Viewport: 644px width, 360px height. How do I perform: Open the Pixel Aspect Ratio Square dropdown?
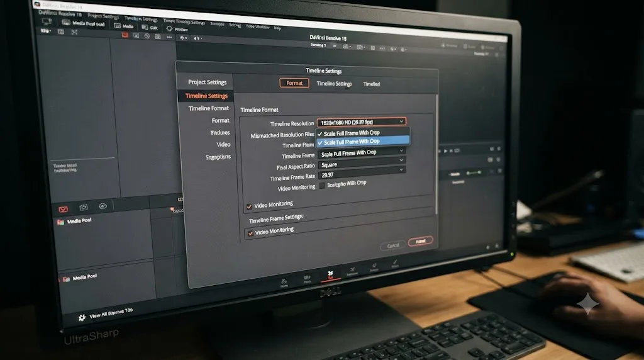coord(362,164)
